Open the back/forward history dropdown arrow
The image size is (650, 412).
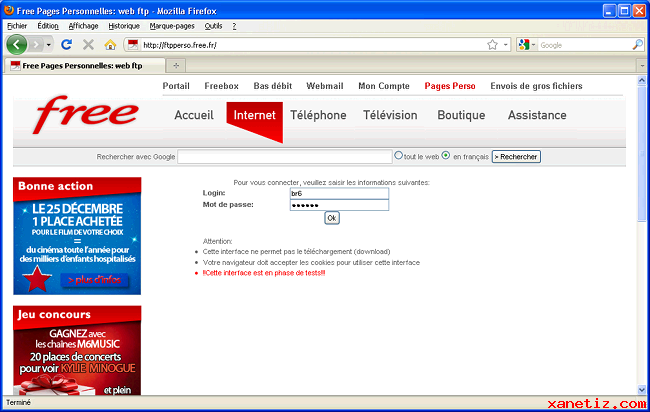point(49,44)
